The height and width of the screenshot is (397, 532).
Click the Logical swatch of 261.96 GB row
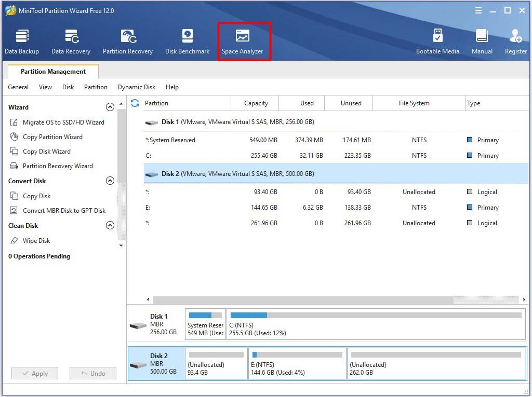coord(470,223)
